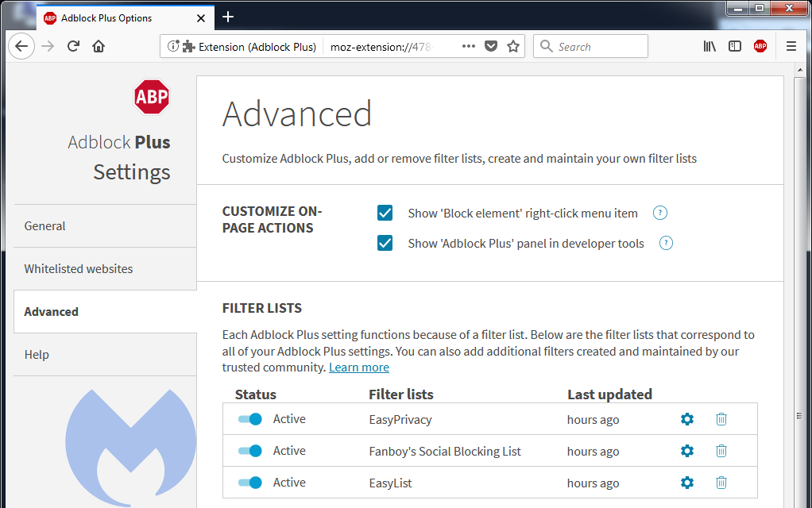Follow the Learn more link
812x508 pixels.
click(359, 368)
